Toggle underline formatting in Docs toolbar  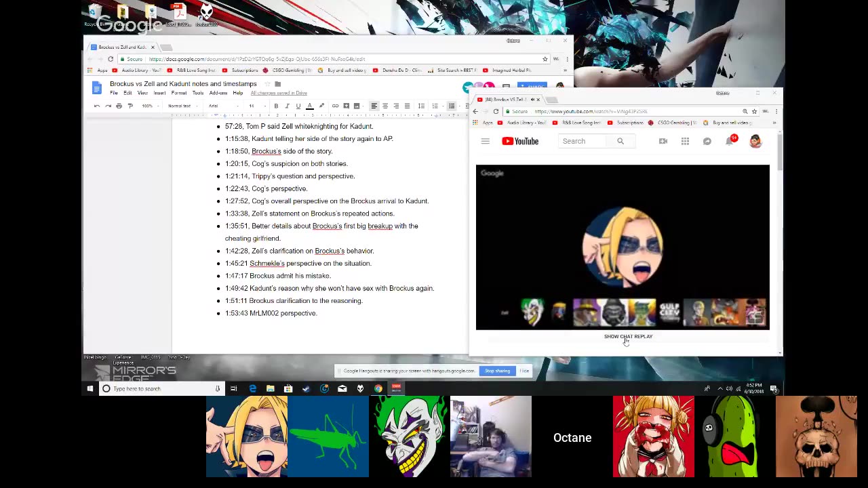[298, 106]
